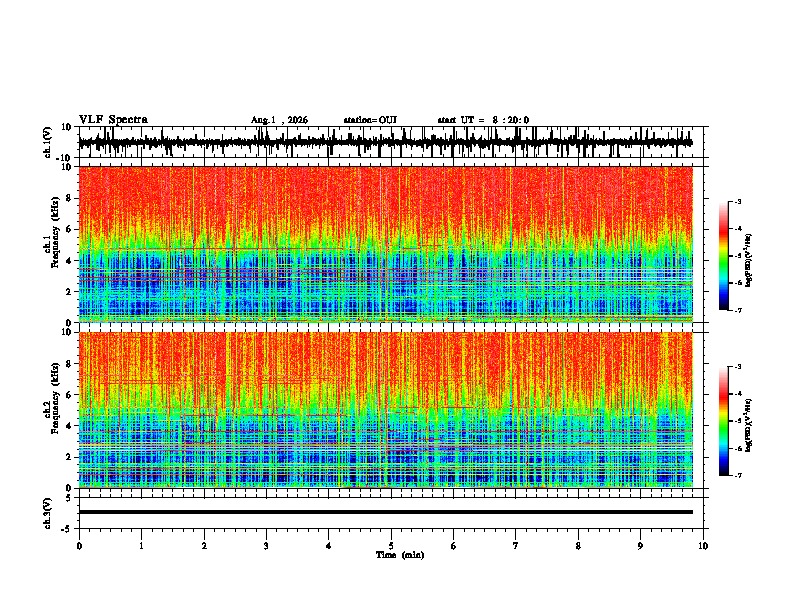Screen dimensions: 792x612
Task: Click the "ch.3(V)" axis label
Action: 48,513
